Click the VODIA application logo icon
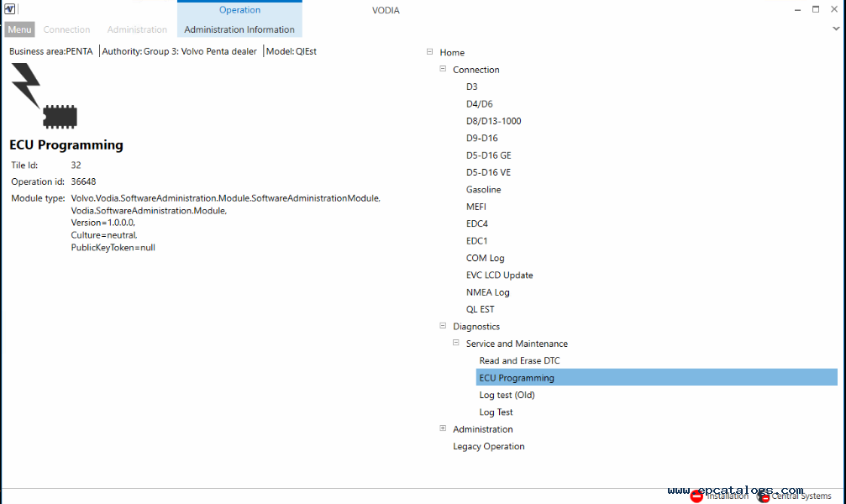Screen dimensions: 846x504 (x=9, y=9)
